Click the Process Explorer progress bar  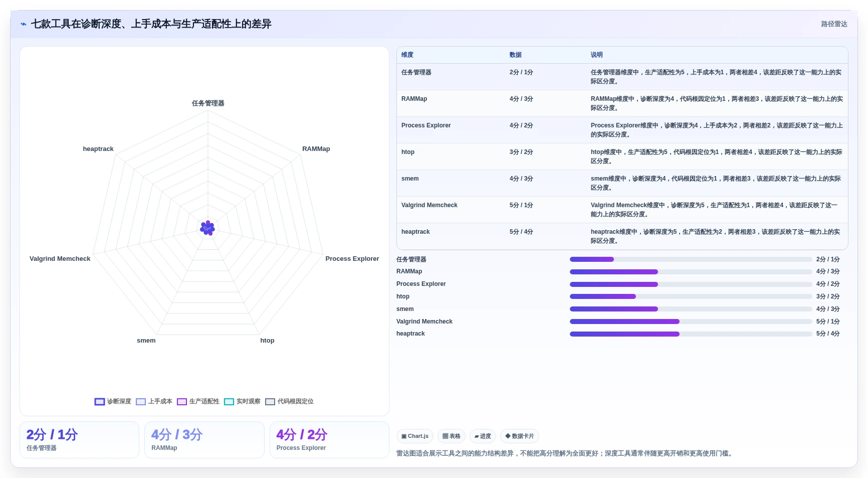point(691,284)
